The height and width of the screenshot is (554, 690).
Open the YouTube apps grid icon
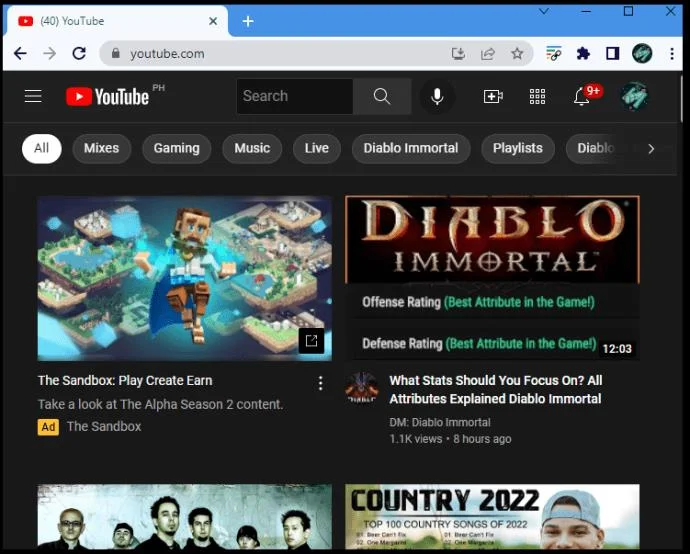pos(537,96)
